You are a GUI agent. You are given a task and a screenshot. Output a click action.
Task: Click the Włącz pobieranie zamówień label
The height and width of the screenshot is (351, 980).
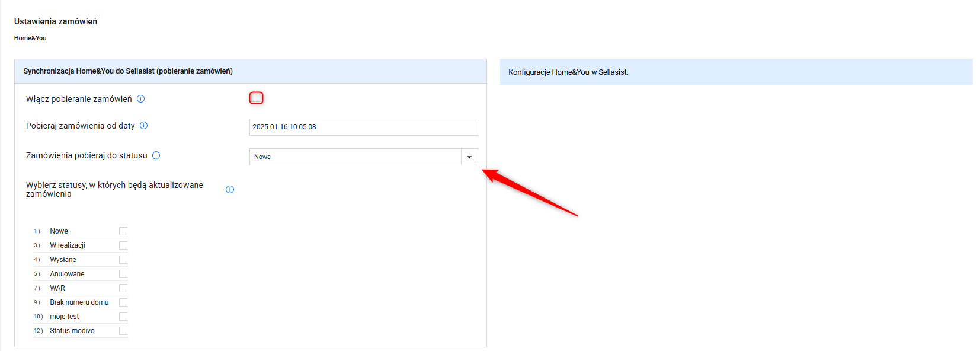click(x=79, y=99)
